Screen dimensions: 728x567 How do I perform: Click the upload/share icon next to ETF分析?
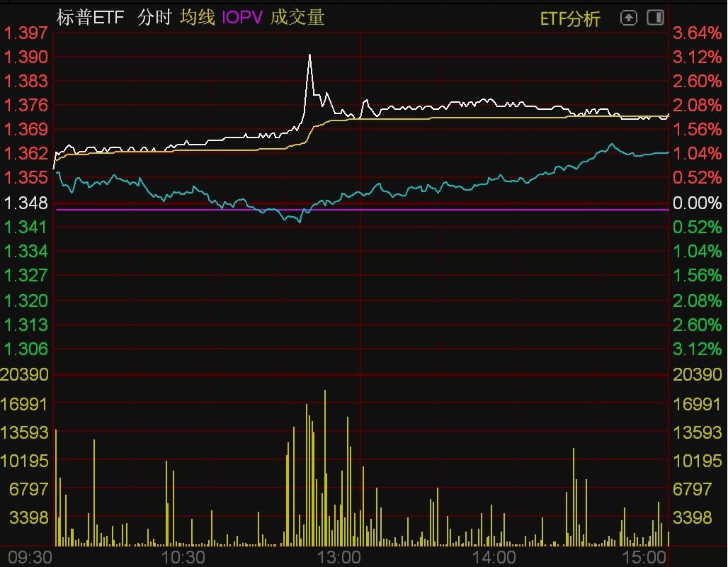click(629, 18)
